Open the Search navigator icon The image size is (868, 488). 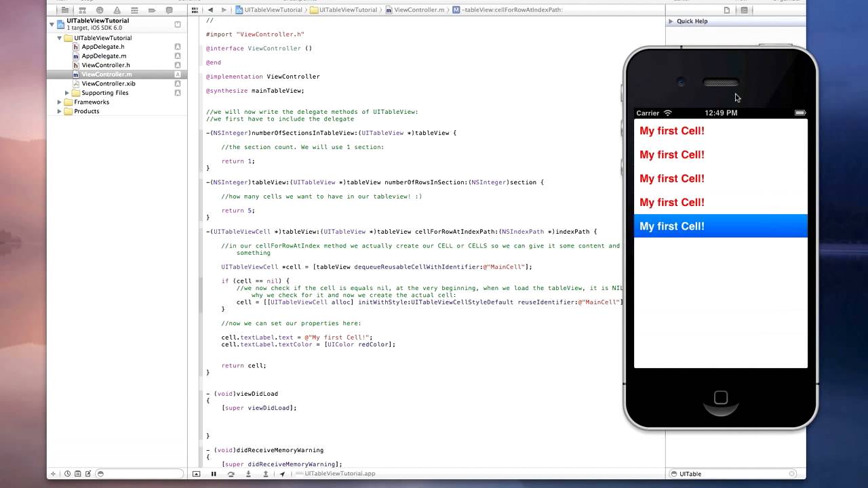(x=100, y=10)
